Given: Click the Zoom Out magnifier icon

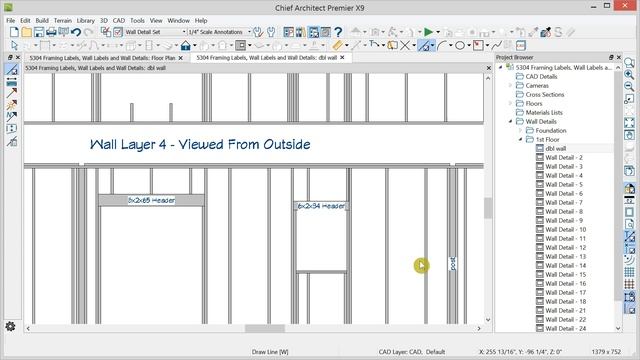Looking at the screenshot, I should point(629,86).
